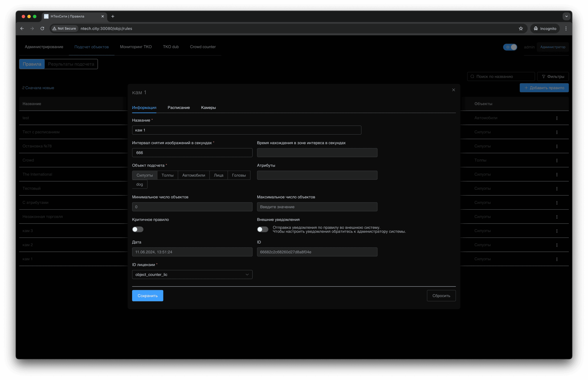Select Автомобили as counting object
Viewport: 588px width, 380px height.
coord(193,175)
